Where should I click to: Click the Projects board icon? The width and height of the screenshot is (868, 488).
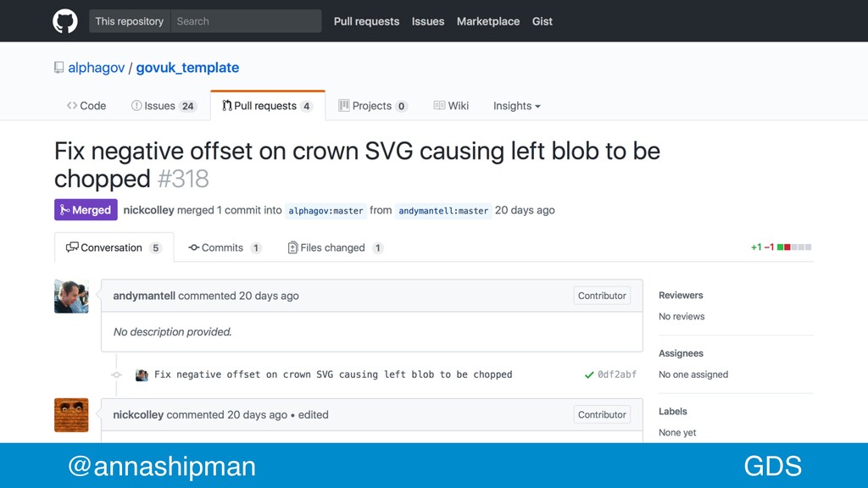(344, 105)
